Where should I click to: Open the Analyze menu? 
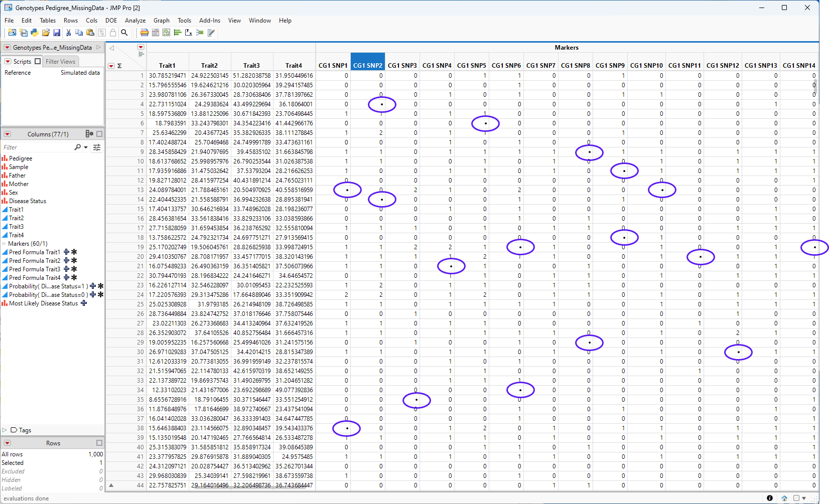point(135,21)
